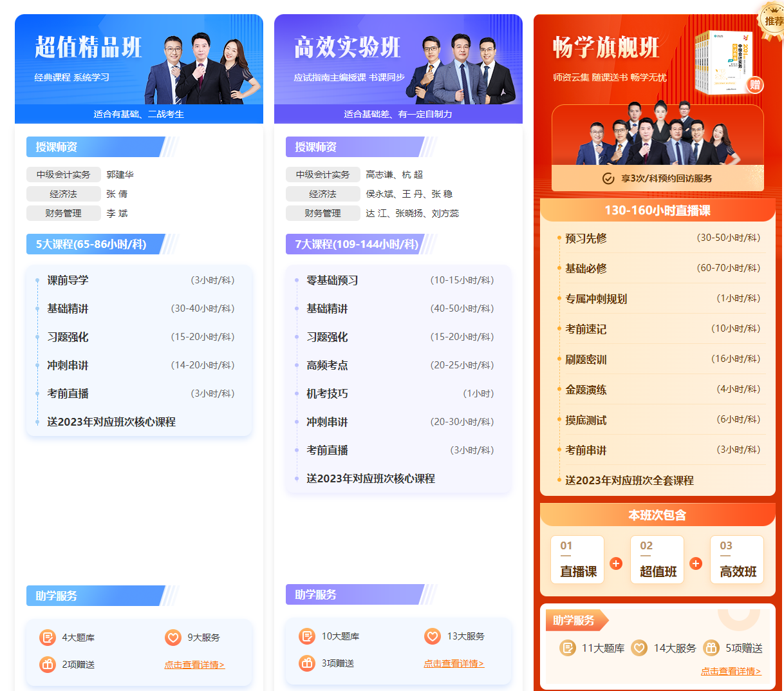784x691 pixels.
Task: Click the 3项赠送 gift icon
Action: pyautogui.click(x=307, y=663)
